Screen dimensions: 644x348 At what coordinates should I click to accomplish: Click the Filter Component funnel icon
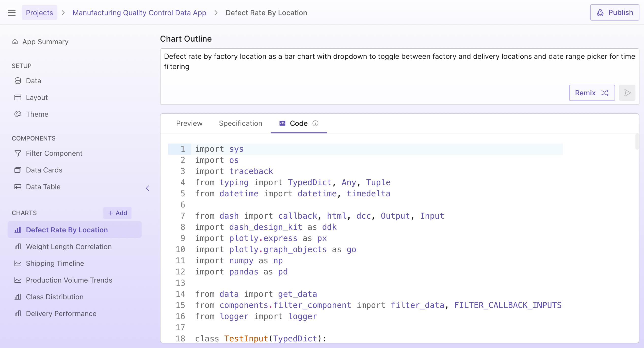18,153
